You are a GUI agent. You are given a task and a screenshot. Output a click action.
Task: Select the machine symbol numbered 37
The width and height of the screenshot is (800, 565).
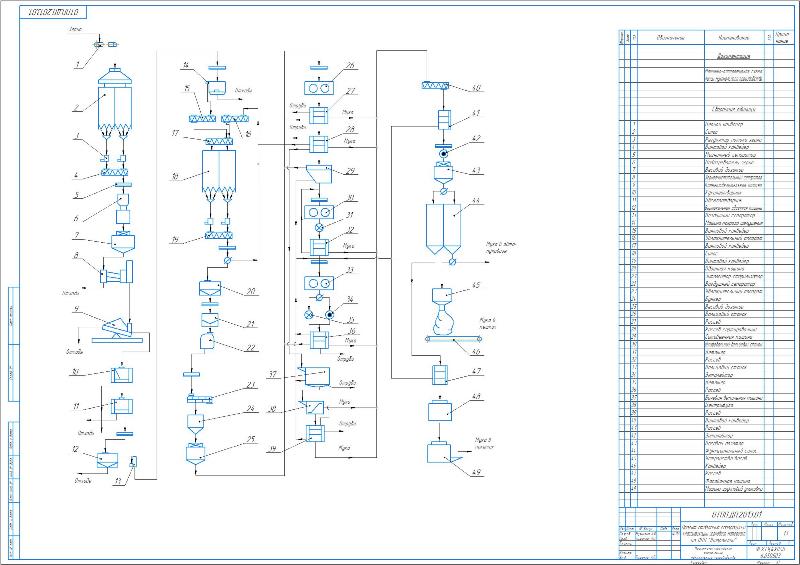pyautogui.click(x=314, y=376)
